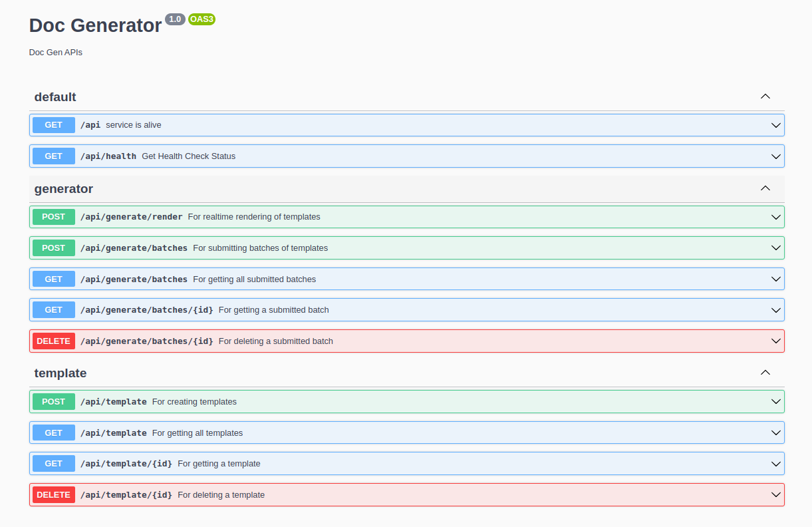Open the GET all submitted batches endpoint

134,279
